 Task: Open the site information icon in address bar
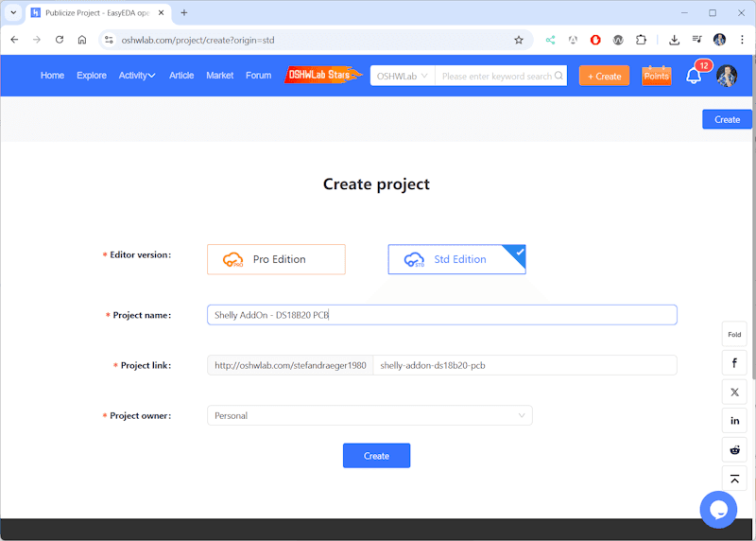[x=110, y=40]
